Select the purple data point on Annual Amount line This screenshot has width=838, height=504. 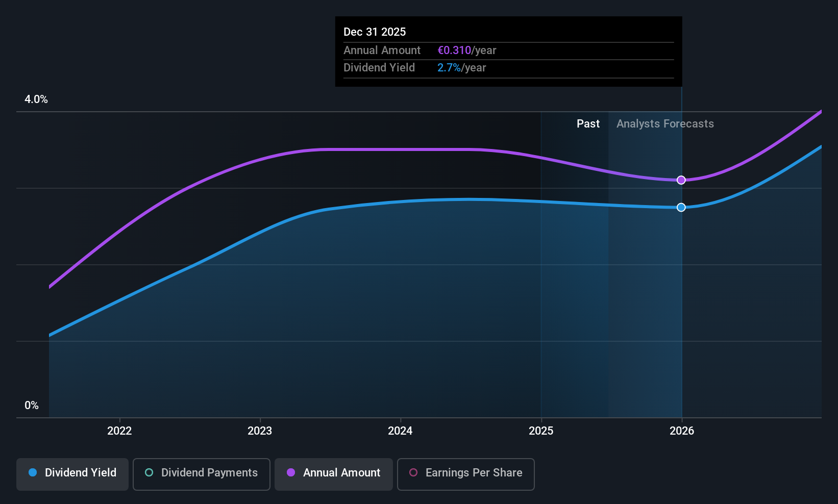point(681,180)
